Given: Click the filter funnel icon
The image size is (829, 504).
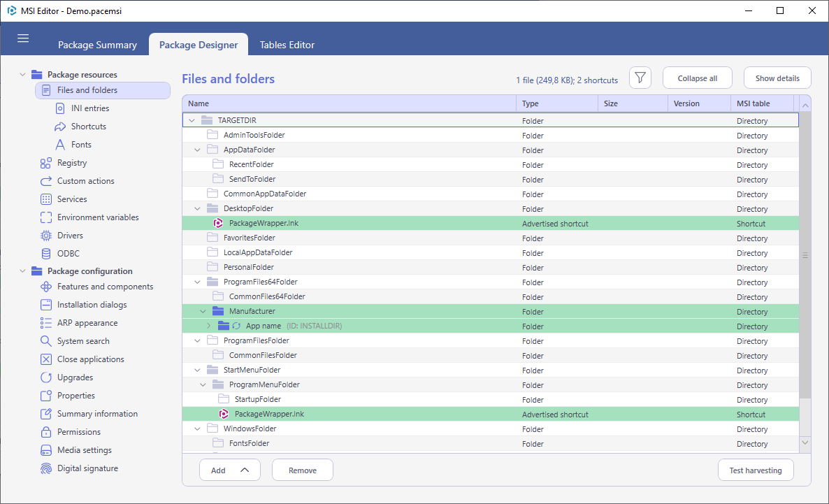Looking at the screenshot, I should pos(640,78).
